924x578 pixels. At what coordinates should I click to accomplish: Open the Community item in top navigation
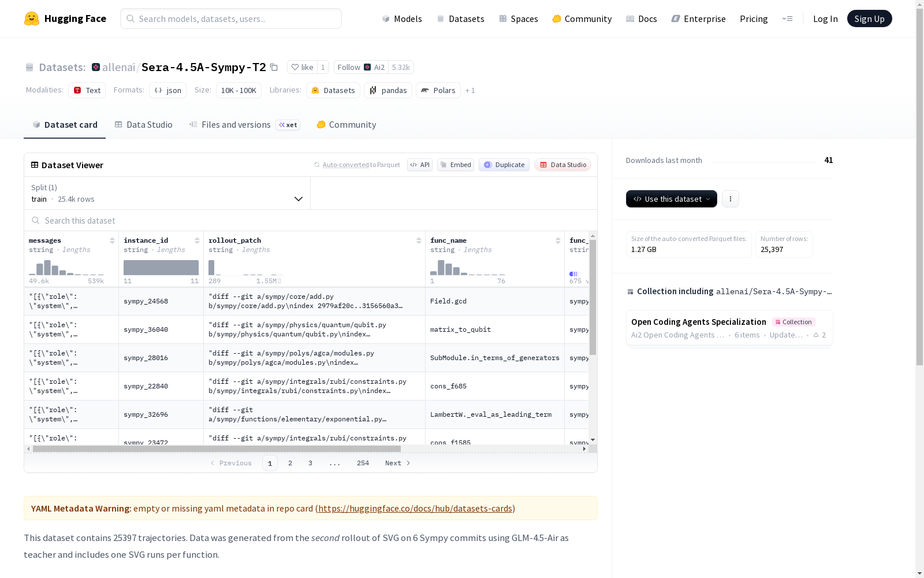[582, 19]
